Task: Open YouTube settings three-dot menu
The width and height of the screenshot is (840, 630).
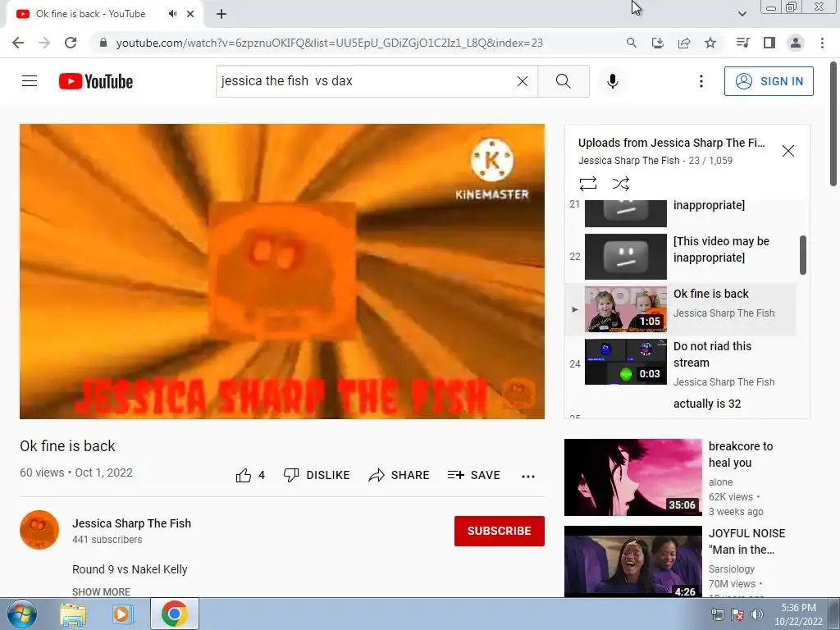Action: (x=701, y=81)
